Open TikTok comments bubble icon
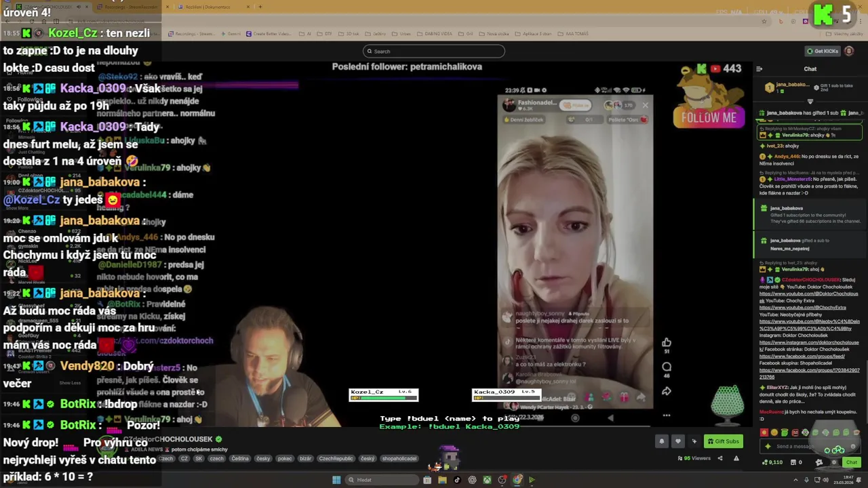 coord(667,367)
